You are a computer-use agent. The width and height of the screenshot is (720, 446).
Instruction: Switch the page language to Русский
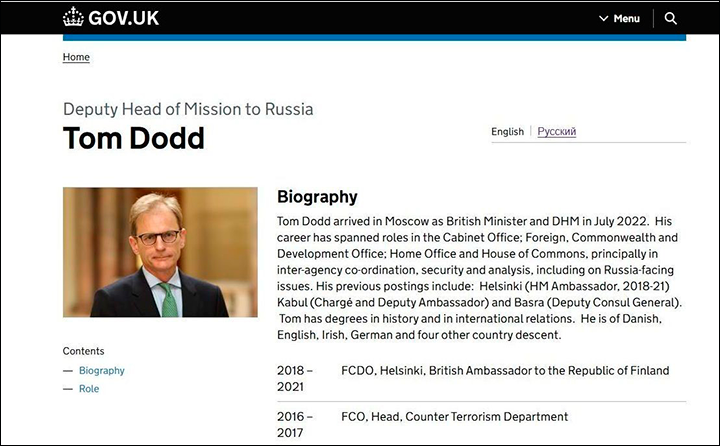pyautogui.click(x=556, y=131)
